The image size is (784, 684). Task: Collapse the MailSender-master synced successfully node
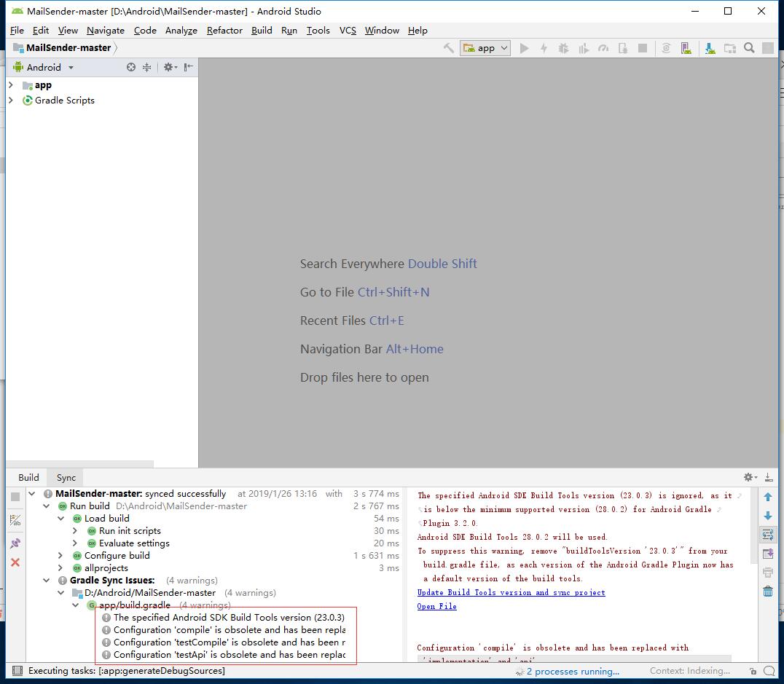click(32, 493)
